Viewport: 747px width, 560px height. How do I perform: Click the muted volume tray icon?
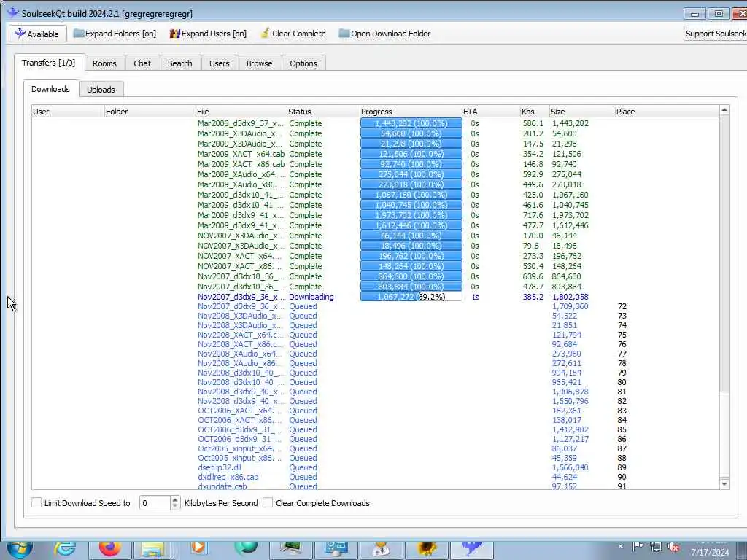[x=673, y=547]
